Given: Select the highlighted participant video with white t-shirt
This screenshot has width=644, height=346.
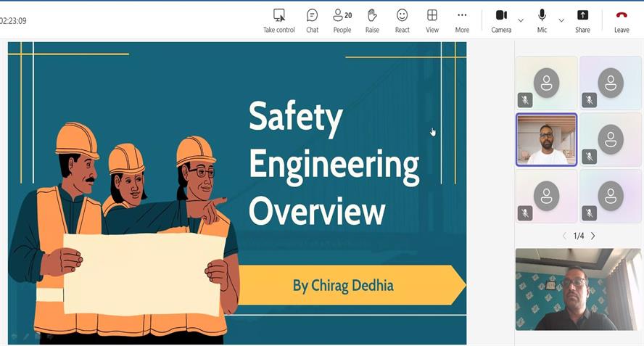Looking at the screenshot, I should 546,139.
